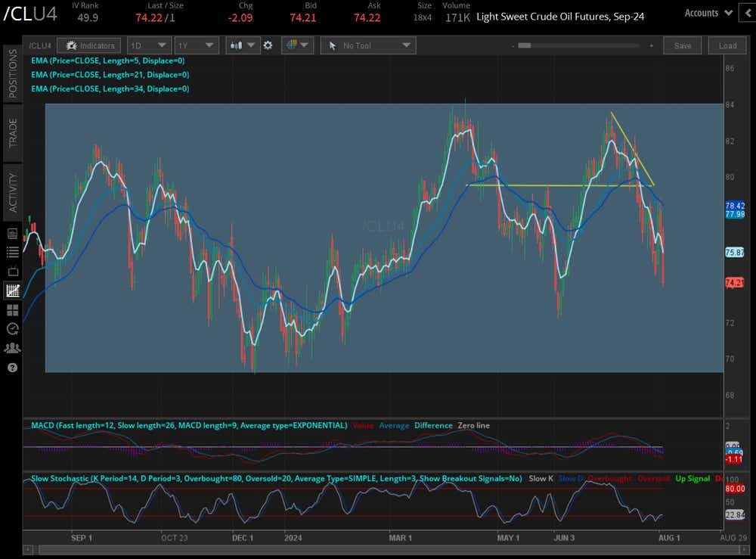The height and width of the screenshot is (559, 756).
Task: Click the sharing people icon in the sidebar
Action: coord(11,348)
